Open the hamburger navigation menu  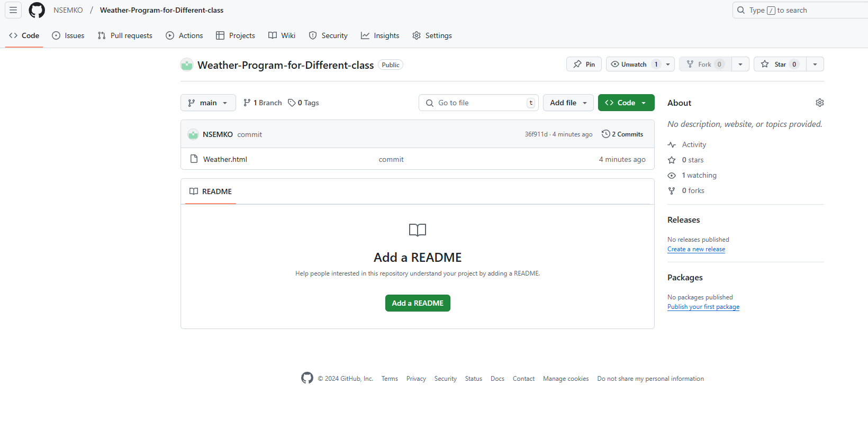click(x=13, y=10)
